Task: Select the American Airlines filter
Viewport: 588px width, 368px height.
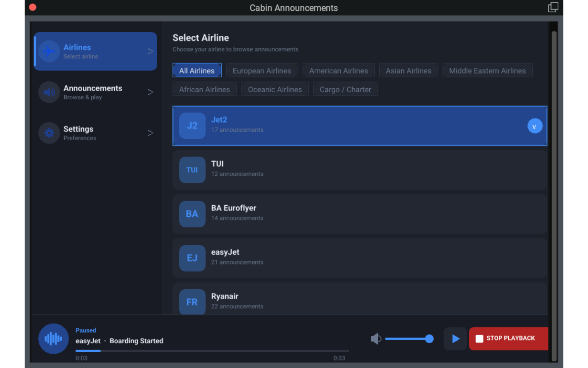Action: click(x=338, y=70)
